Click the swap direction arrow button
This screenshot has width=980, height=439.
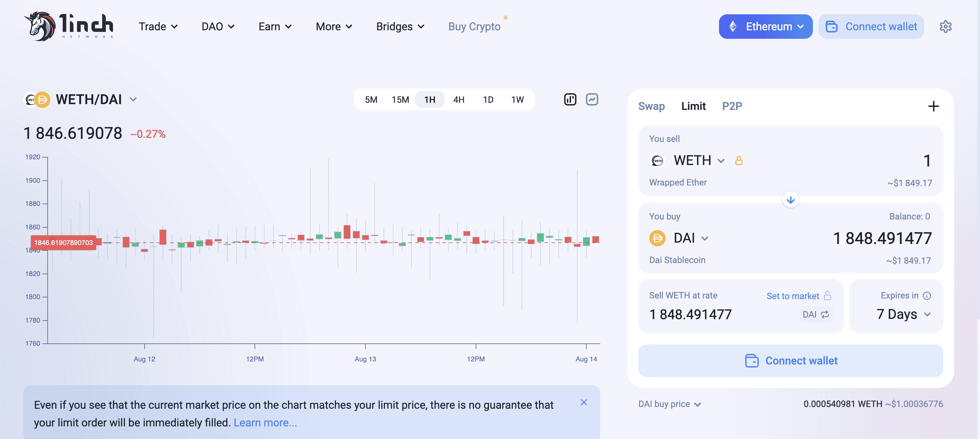pyautogui.click(x=790, y=200)
